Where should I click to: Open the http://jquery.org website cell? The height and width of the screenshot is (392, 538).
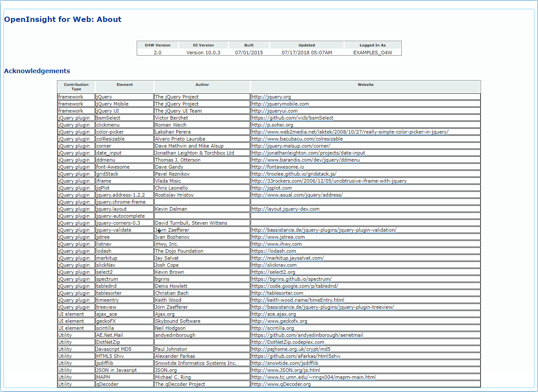click(365, 97)
